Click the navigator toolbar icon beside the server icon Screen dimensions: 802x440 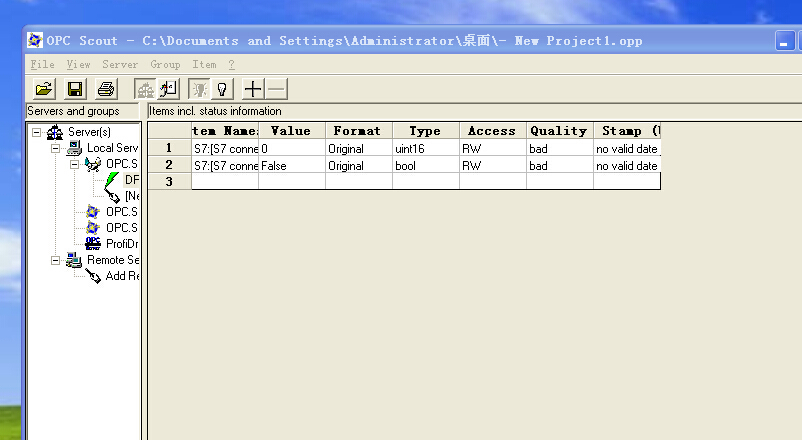168,89
